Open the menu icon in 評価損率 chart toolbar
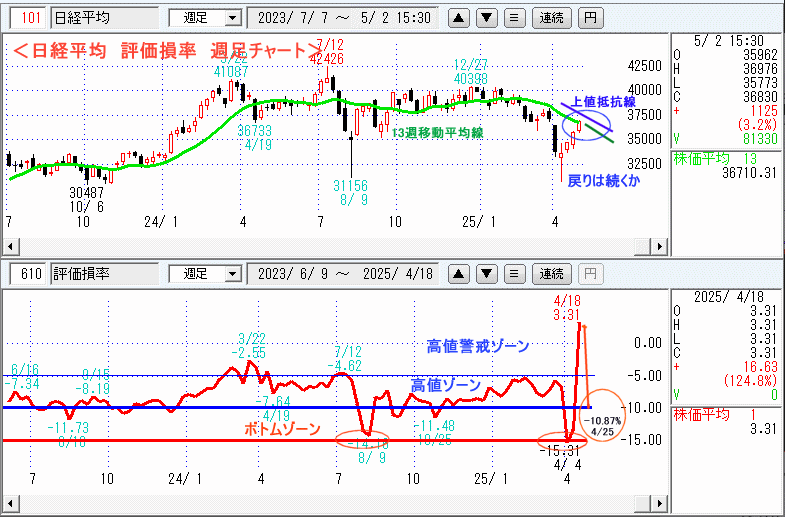The height and width of the screenshot is (517, 785). point(515,274)
